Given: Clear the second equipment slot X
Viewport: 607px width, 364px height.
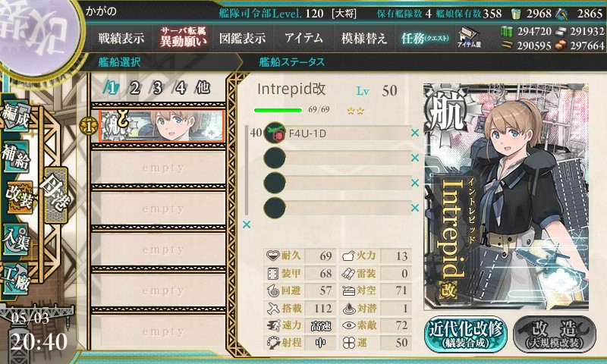Looking at the screenshot, I should [x=415, y=158].
